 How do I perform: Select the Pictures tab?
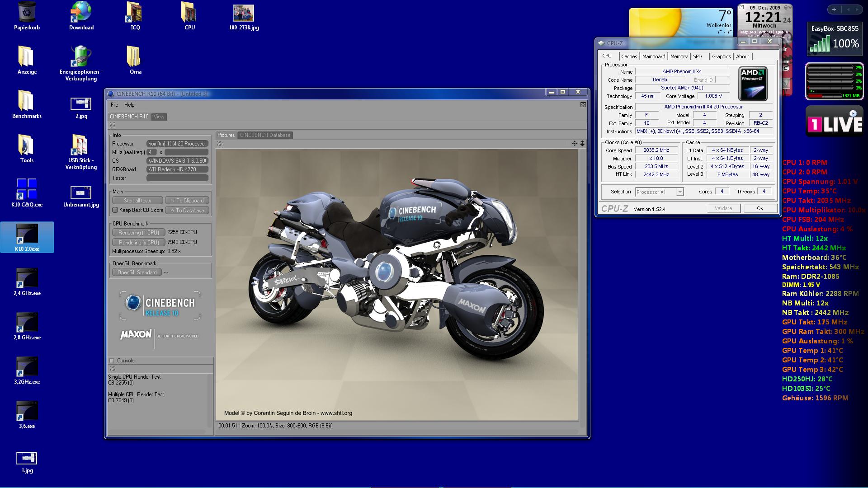(226, 135)
